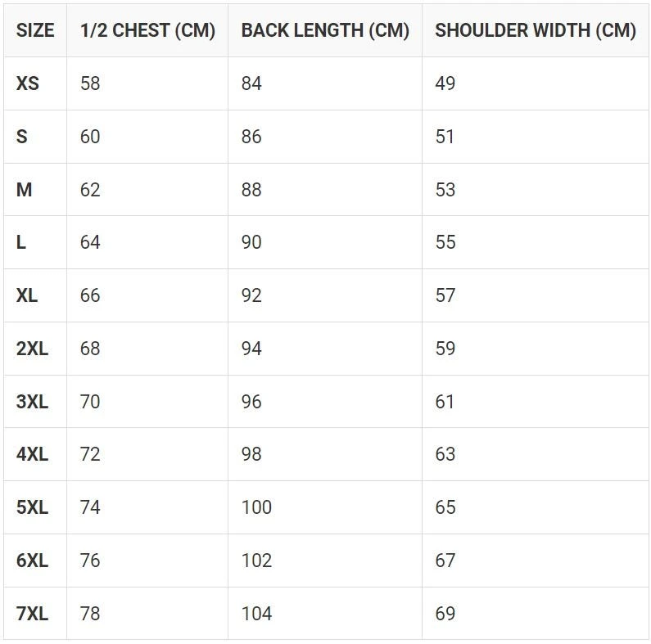The height and width of the screenshot is (644, 651).
Task: Select the M size row label
Action: pos(24,190)
